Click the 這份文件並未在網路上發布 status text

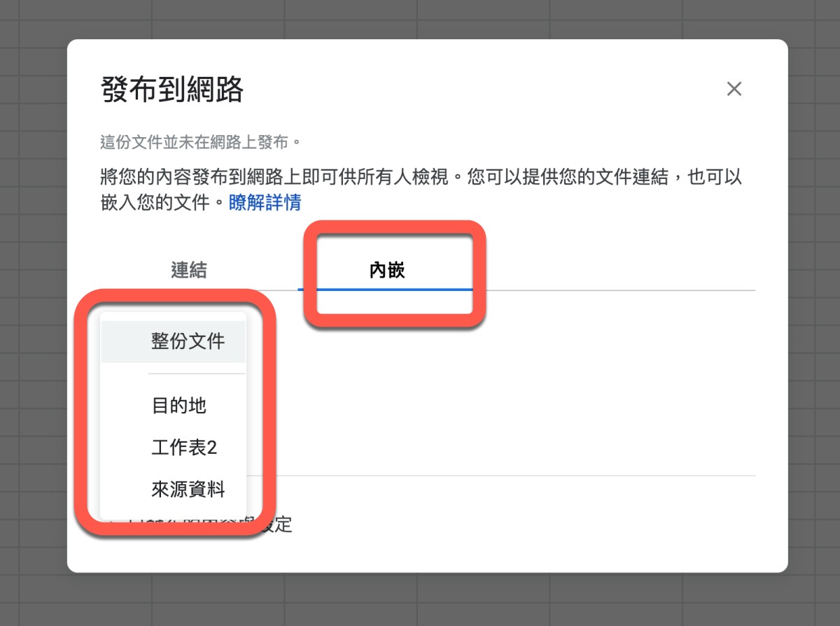[200, 143]
